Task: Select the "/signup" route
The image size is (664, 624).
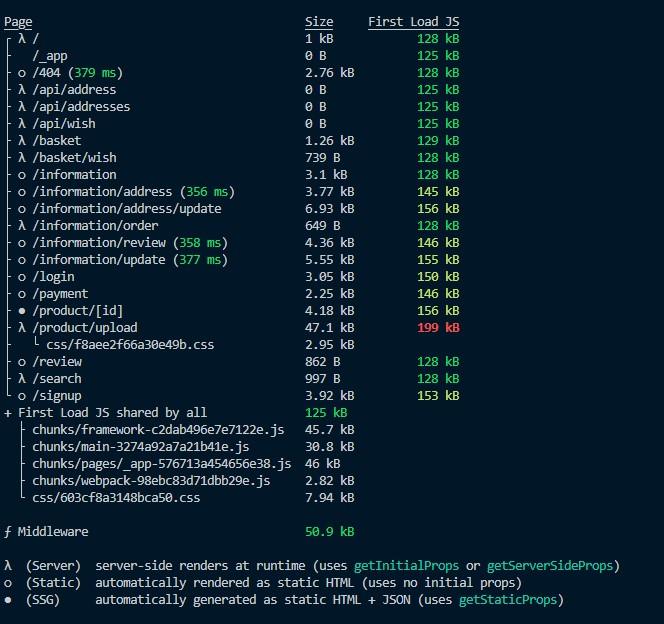Action: pos(57,396)
